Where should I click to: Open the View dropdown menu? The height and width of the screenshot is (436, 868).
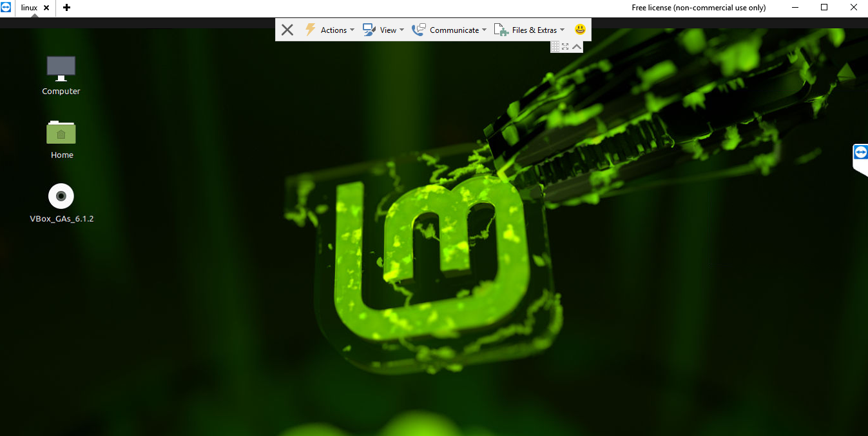383,30
